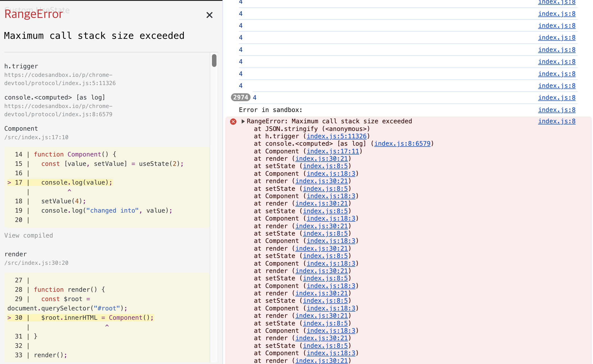Expand the RangeError stack trace triangle
Image resolution: width=593 pixels, height=364 pixels.
(x=243, y=121)
